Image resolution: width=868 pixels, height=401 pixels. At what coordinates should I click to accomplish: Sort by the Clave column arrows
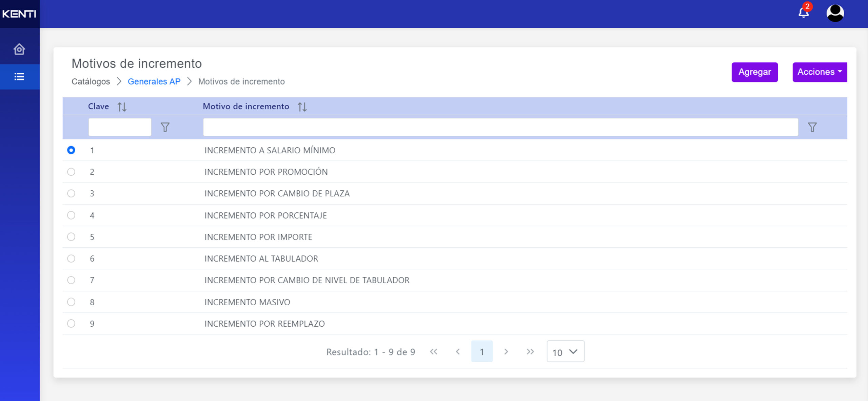122,107
